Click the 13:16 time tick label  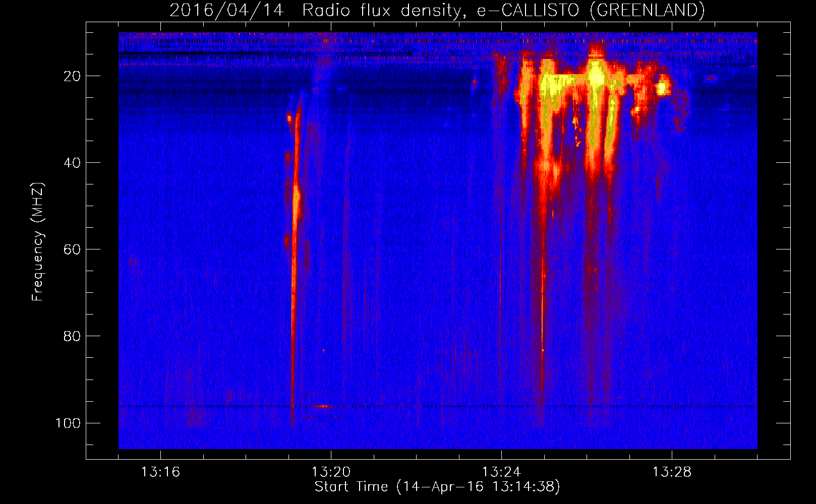point(160,472)
